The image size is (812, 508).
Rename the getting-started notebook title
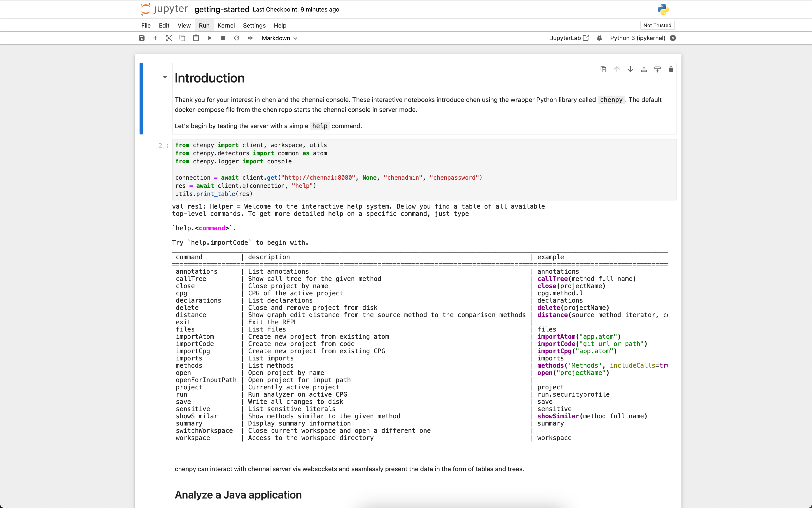(x=222, y=9)
